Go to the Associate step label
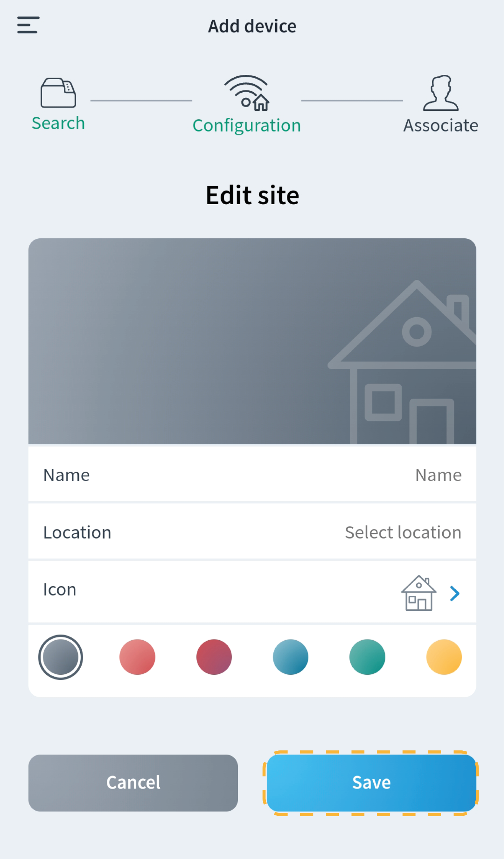Viewport: 504px width, 859px height. pyautogui.click(x=440, y=126)
